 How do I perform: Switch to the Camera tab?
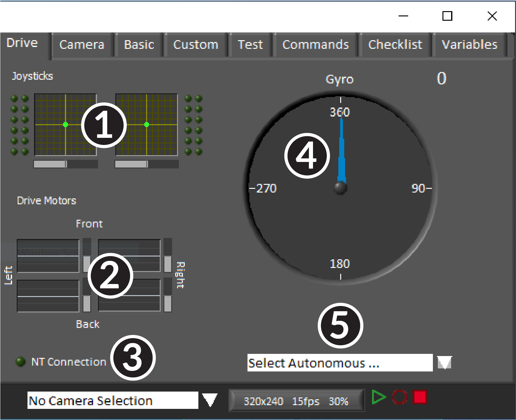81,45
